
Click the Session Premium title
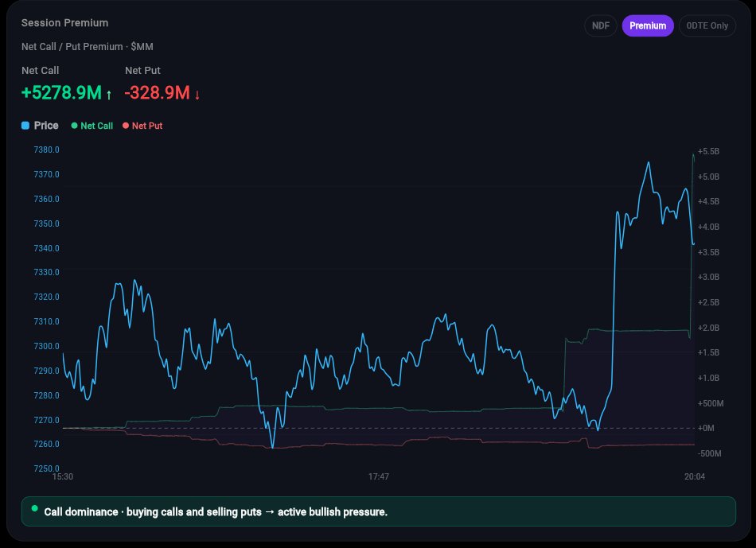[64, 22]
